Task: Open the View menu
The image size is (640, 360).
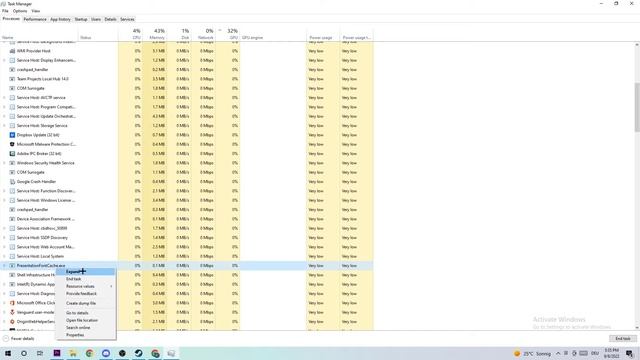Action: pyautogui.click(x=36, y=11)
